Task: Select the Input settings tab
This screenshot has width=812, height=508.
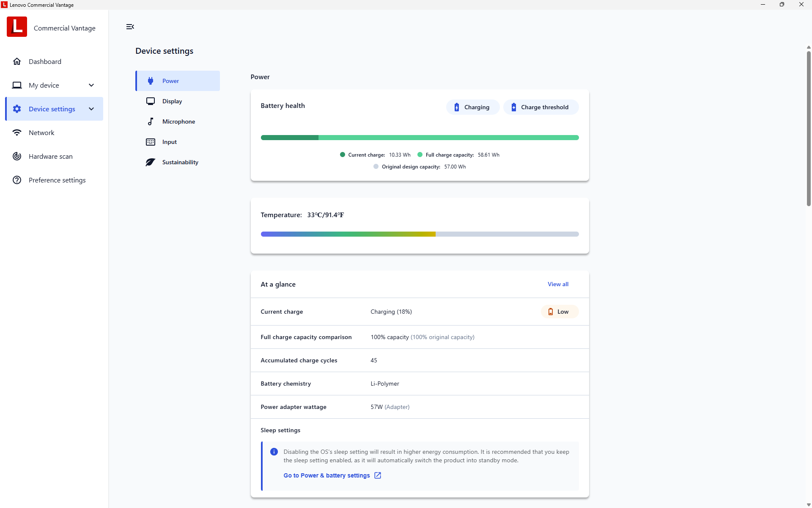Action: pyautogui.click(x=178, y=142)
